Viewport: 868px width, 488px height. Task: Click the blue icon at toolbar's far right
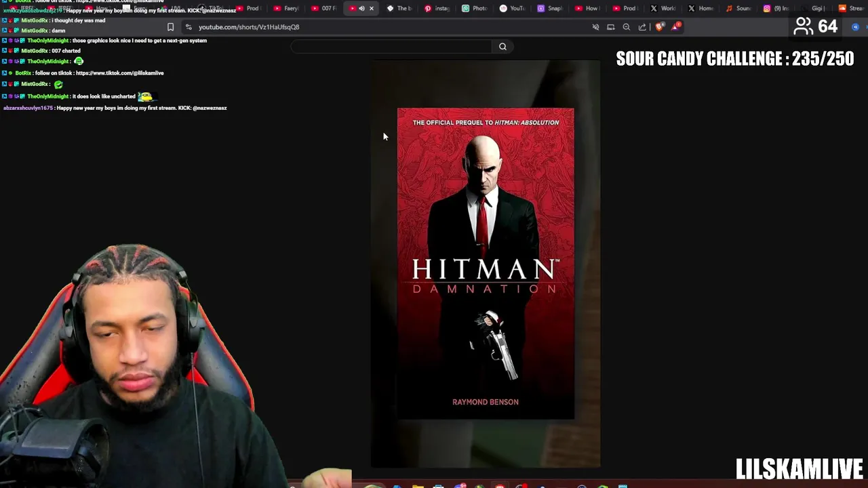pos(856,27)
